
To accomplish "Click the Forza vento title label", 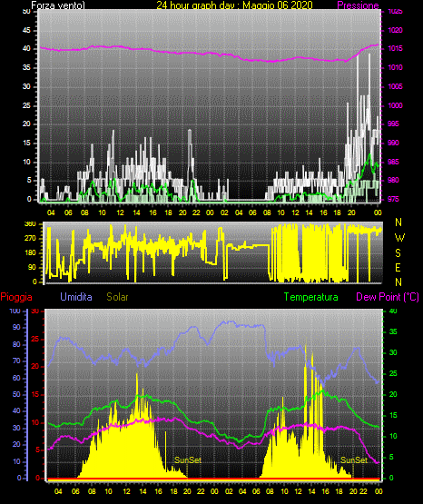I will [x=58, y=5].
